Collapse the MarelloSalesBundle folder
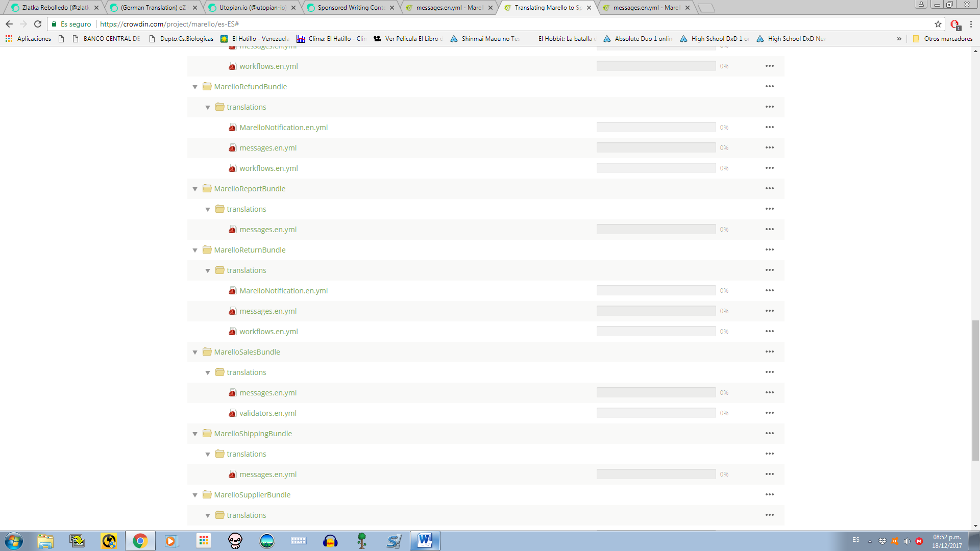 tap(195, 353)
